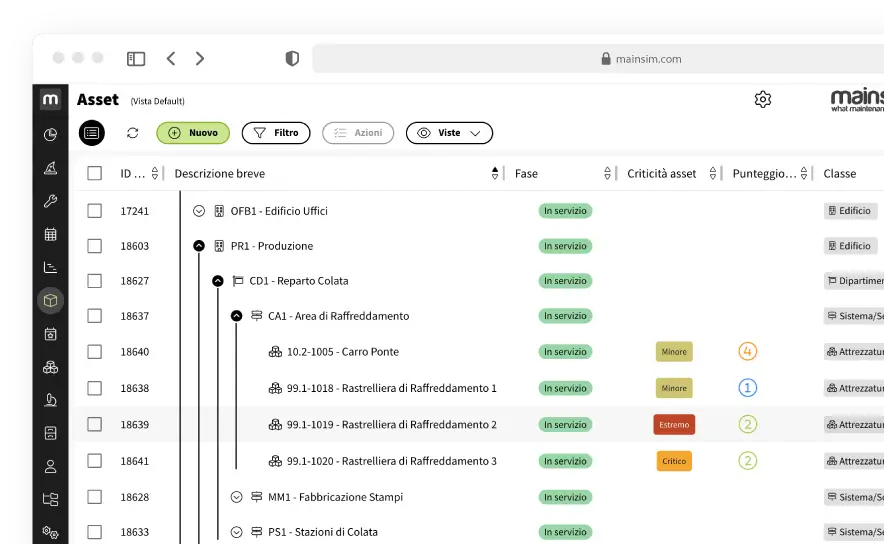
Task: Click the list view round black button
Action: pyautogui.click(x=92, y=133)
